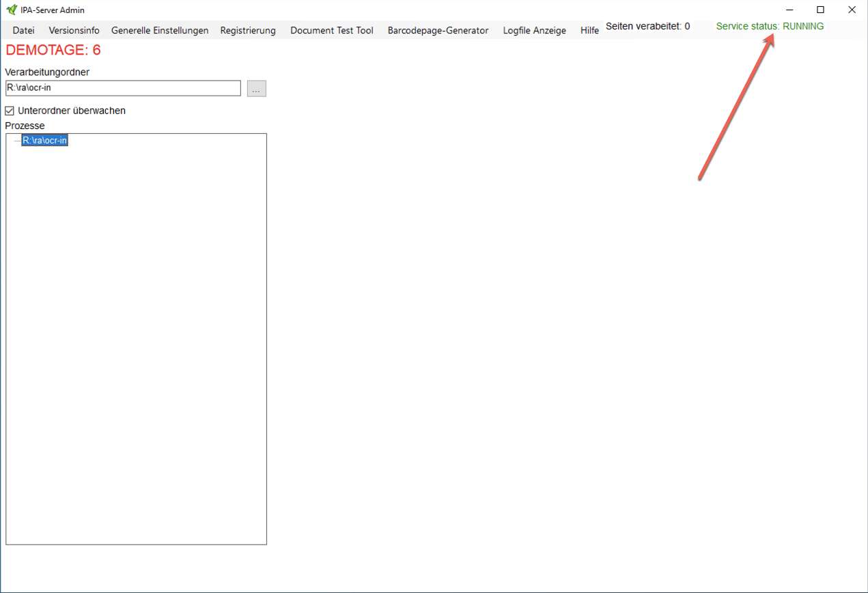
Task: Open the Barcodepage-Generator menu
Action: 438,30
